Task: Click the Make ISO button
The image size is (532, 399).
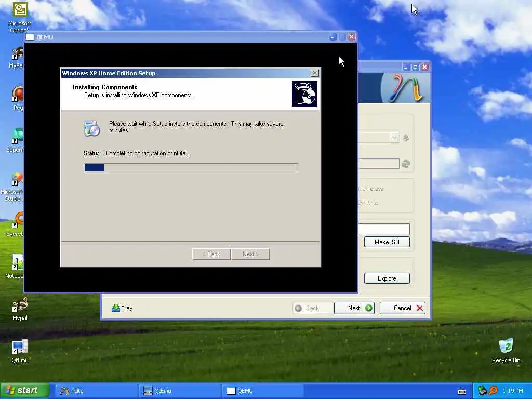Action: (x=387, y=242)
